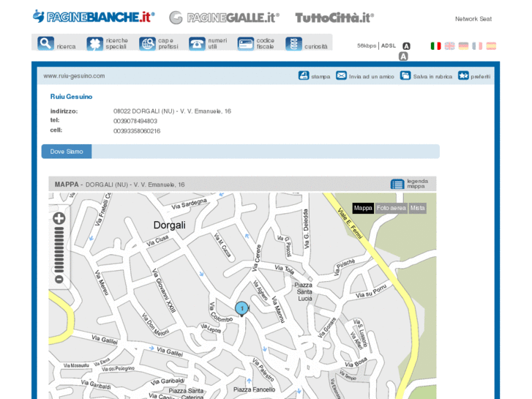Click the Dorgali town label on map

(x=169, y=225)
